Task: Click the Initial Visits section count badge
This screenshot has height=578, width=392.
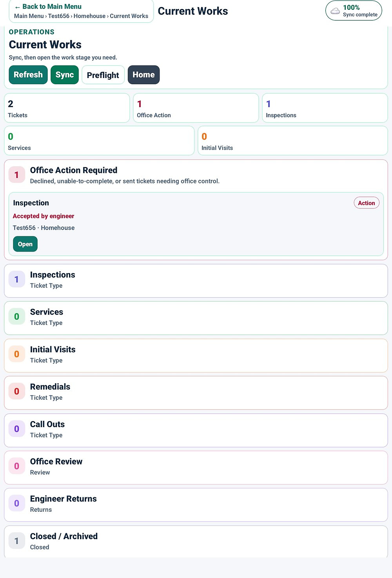Action: 17,354
